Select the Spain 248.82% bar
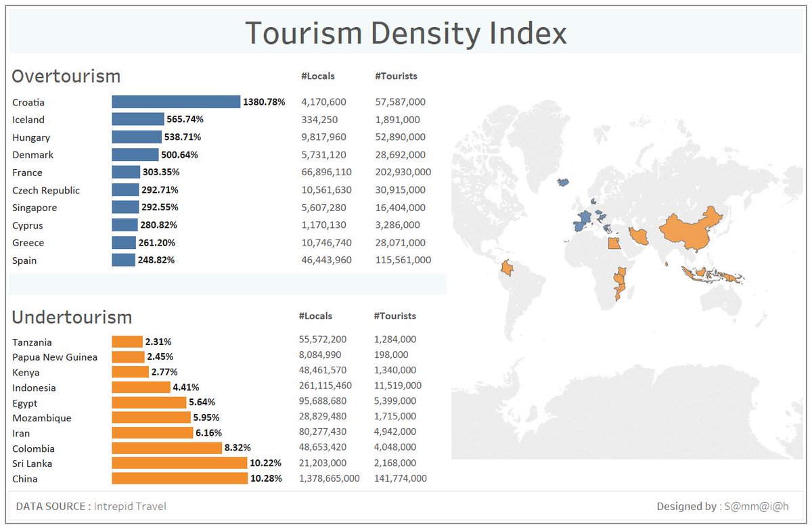The image size is (812, 529). [123, 260]
